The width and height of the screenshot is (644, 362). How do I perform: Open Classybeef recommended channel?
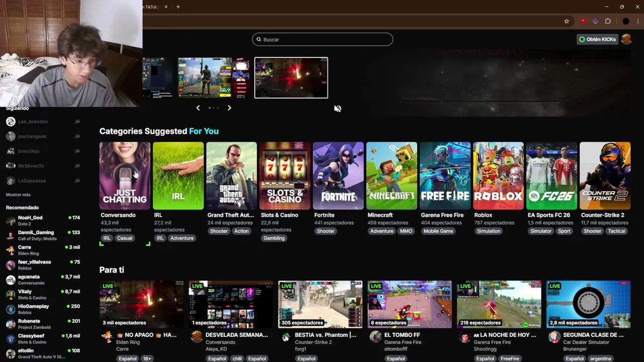tap(43, 338)
